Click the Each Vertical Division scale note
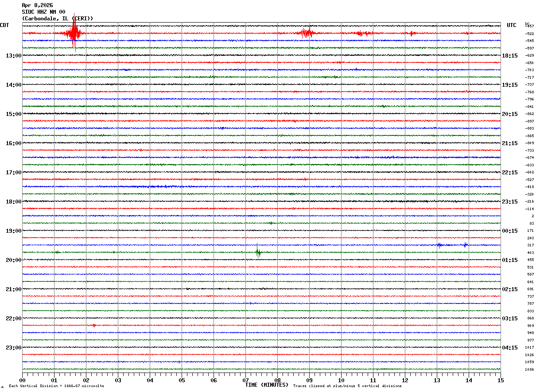This screenshot has height=392, width=536. (56, 386)
